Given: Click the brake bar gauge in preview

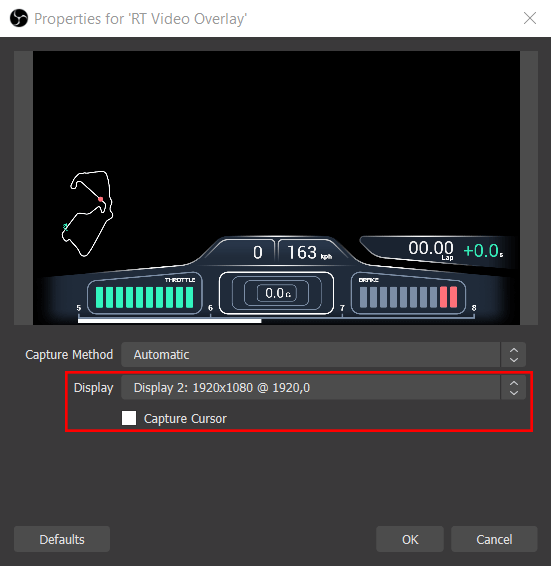Looking at the screenshot, I should point(408,297).
